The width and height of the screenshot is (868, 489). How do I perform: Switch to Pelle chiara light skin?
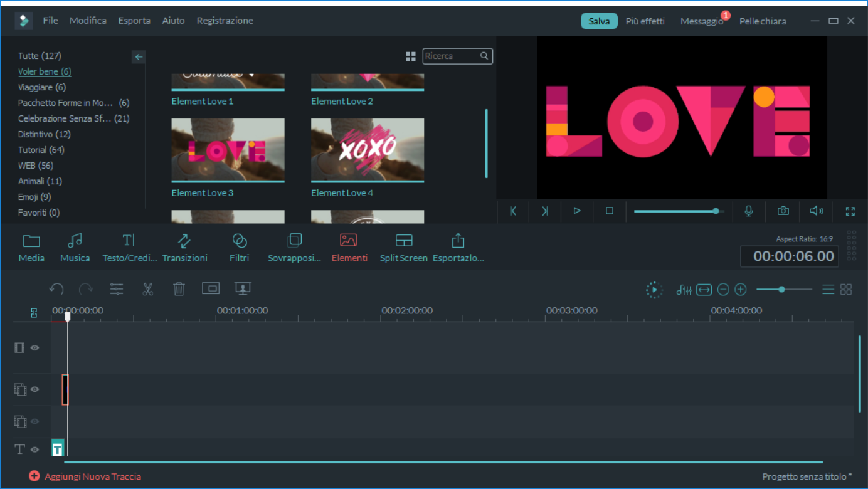point(763,21)
